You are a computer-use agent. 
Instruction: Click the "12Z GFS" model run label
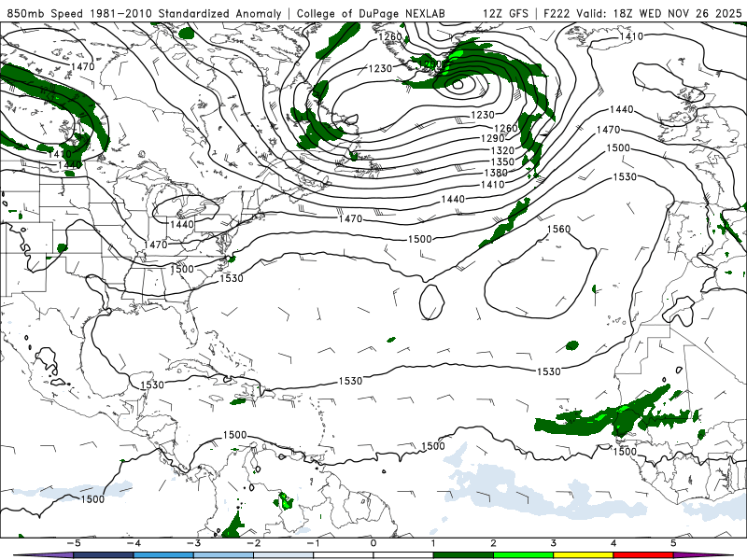[x=505, y=13]
